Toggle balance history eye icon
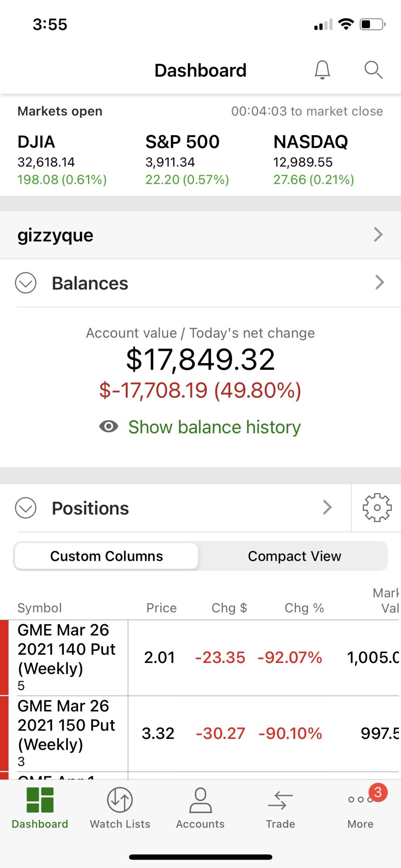 [x=108, y=427]
